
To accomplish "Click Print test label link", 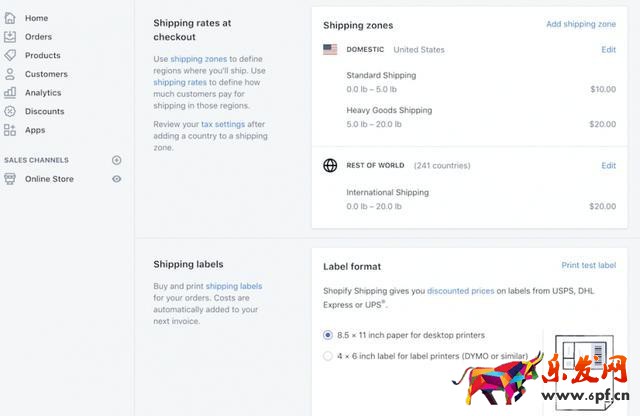I will click(588, 265).
